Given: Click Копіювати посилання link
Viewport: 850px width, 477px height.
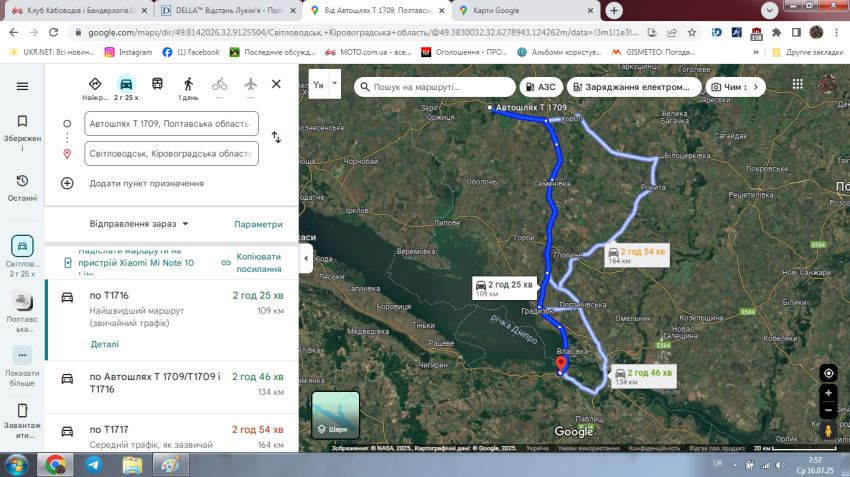Looking at the screenshot, I should pyautogui.click(x=252, y=262).
